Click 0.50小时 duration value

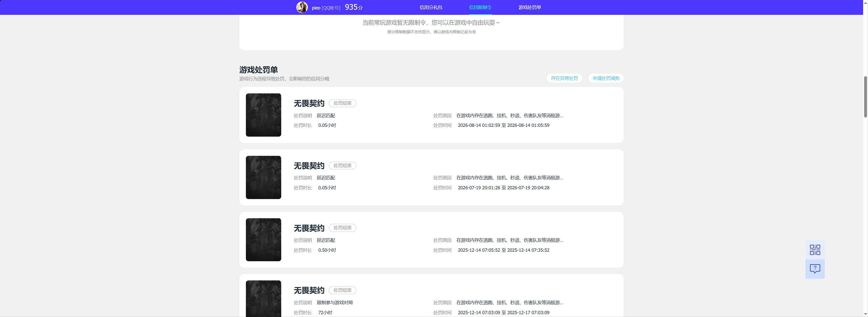click(x=327, y=250)
